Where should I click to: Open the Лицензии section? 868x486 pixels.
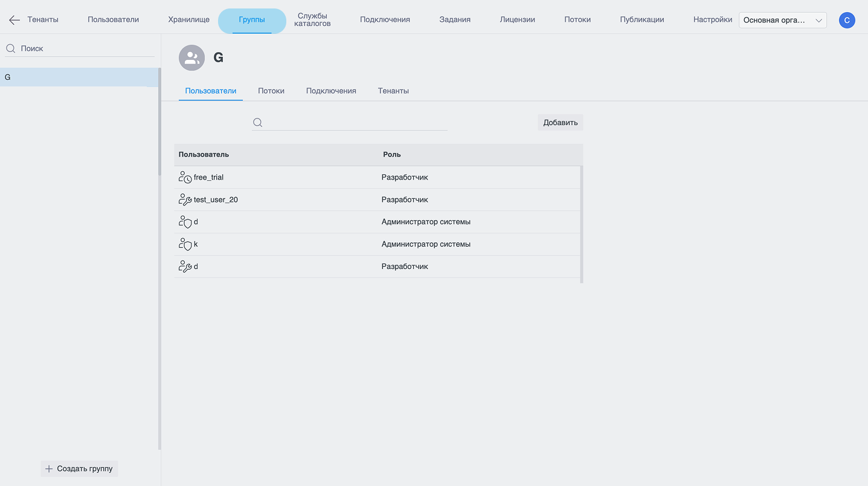[x=518, y=20]
